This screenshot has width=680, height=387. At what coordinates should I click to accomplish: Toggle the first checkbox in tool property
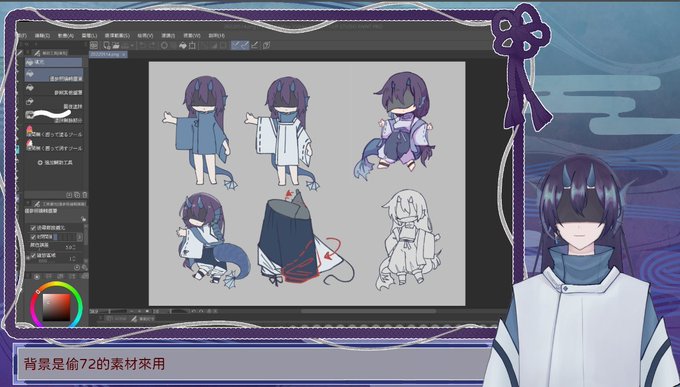point(33,228)
